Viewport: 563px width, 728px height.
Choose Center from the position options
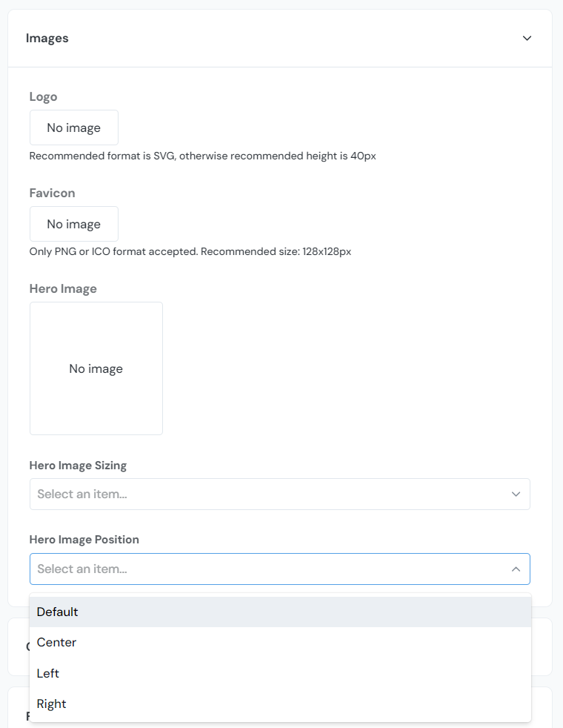tap(56, 642)
